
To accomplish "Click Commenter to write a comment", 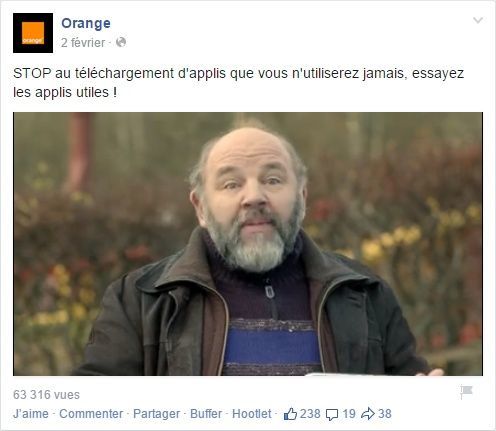I will pos(91,414).
